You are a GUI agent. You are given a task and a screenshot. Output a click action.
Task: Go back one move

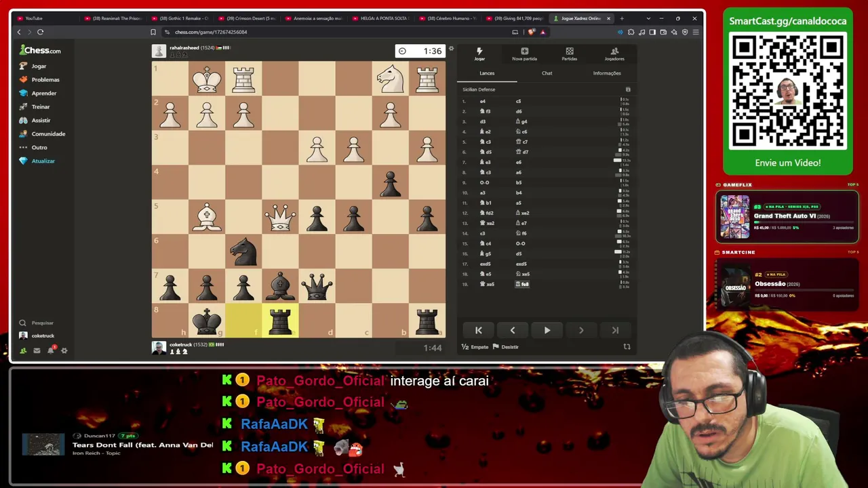pyautogui.click(x=512, y=330)
